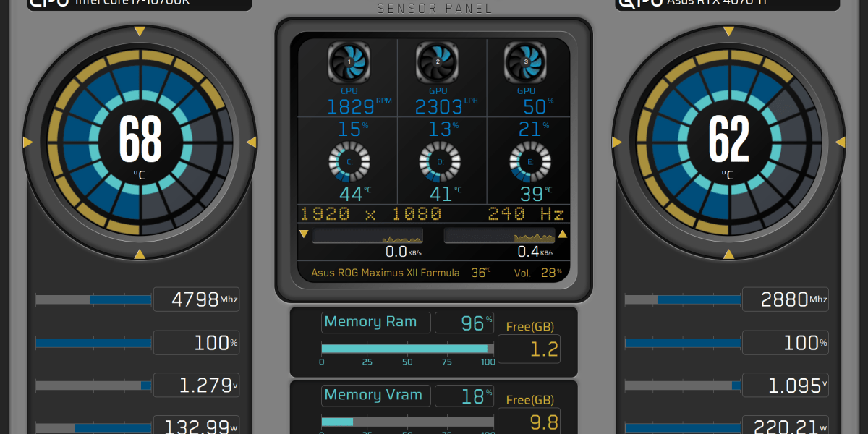The image size is (868, 434).
Task: Click the 0.0 KB/s download rate
Action: (x=404, y=252)
